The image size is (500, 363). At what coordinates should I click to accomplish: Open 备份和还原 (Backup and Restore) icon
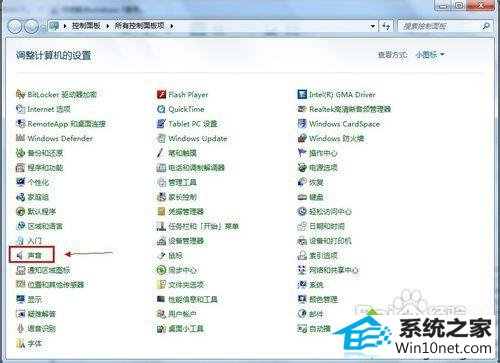tap(21, 153)
